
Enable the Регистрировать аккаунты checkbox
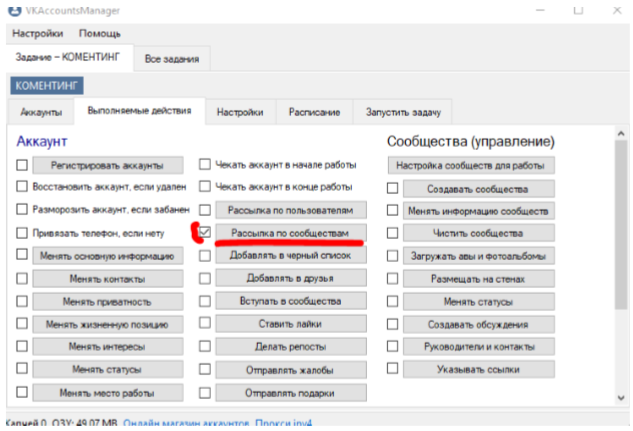pos(23,165)
